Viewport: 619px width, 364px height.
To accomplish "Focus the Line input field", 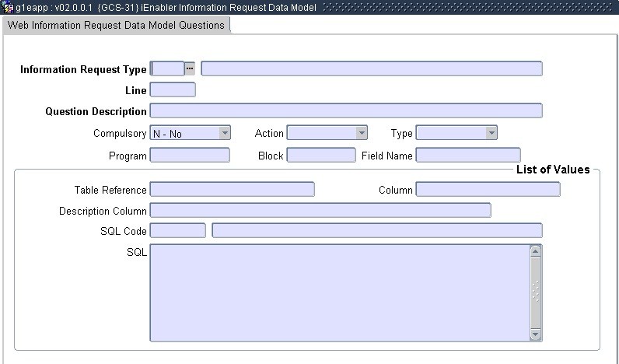I will click(173, 90).
